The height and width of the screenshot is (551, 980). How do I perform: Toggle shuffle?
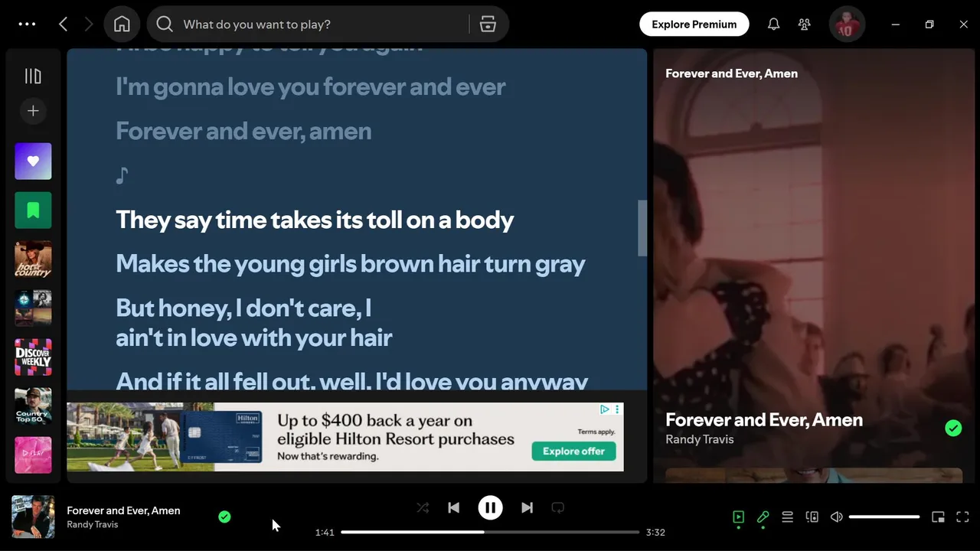[x=423, y=507]
